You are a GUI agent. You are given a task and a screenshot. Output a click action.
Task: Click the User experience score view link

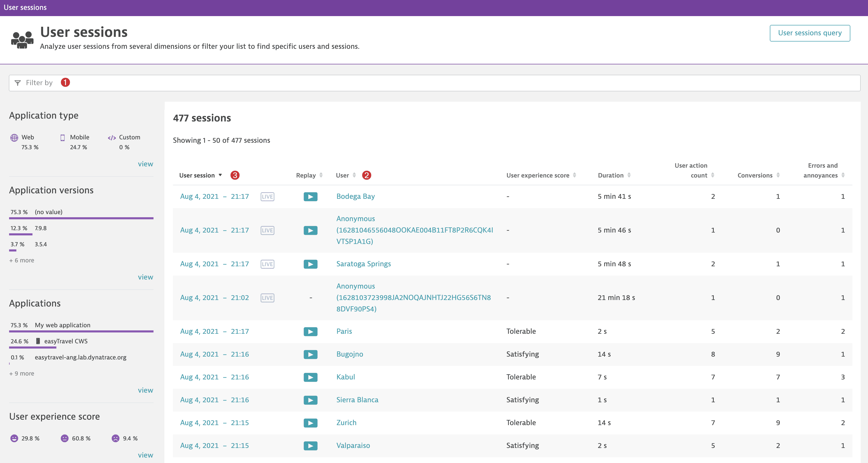coord(146,455)
